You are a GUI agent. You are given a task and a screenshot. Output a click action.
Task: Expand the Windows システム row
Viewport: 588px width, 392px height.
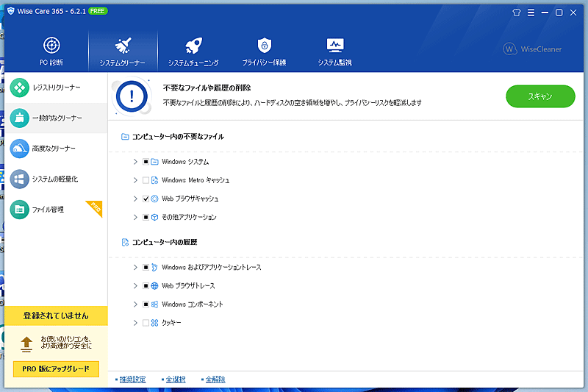(135, 162)
